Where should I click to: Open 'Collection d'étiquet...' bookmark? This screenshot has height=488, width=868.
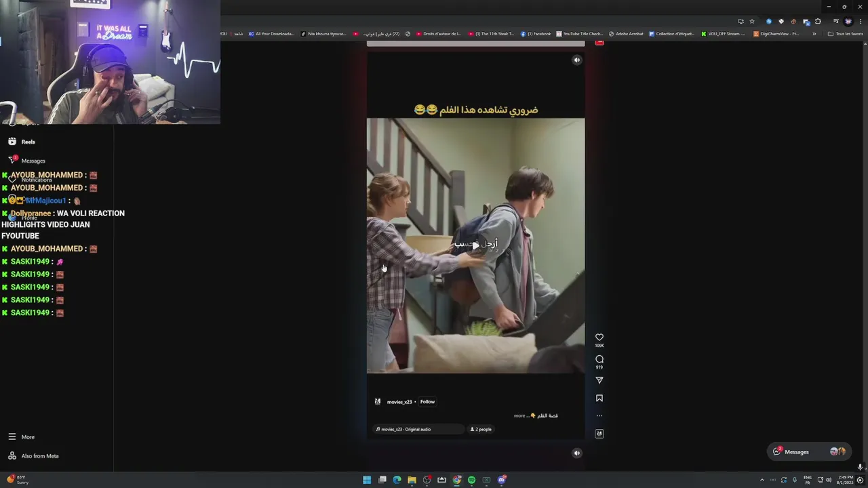pos(673,33)
